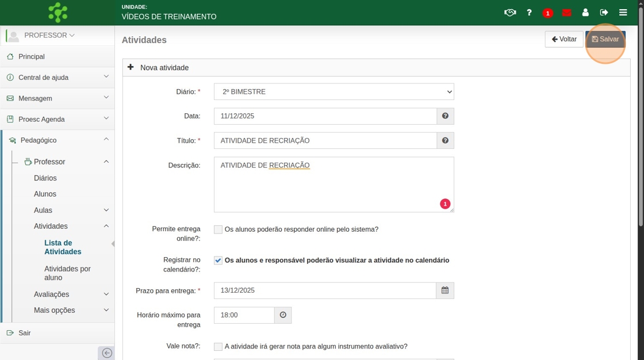Open Diários in sidebar
Screen dimensions: 644x360
pyautogui.click(x=45, y=178)
